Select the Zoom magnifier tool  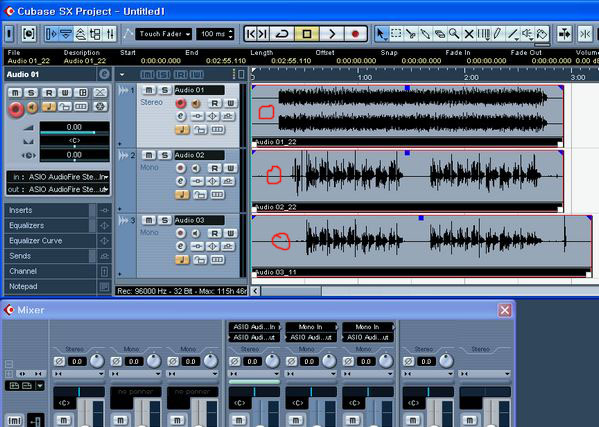tap(454, 34)
